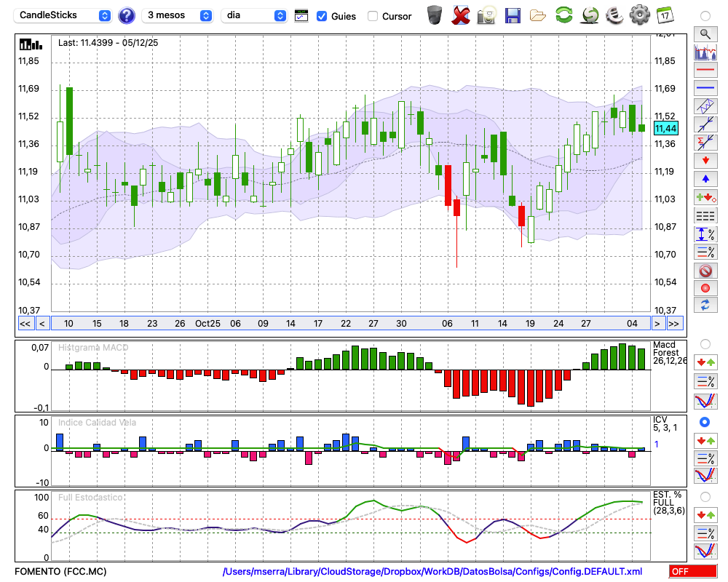The image size is (728, 582).
Task: Select the radio button for the MACD panel
Action: tap(705, 344)
